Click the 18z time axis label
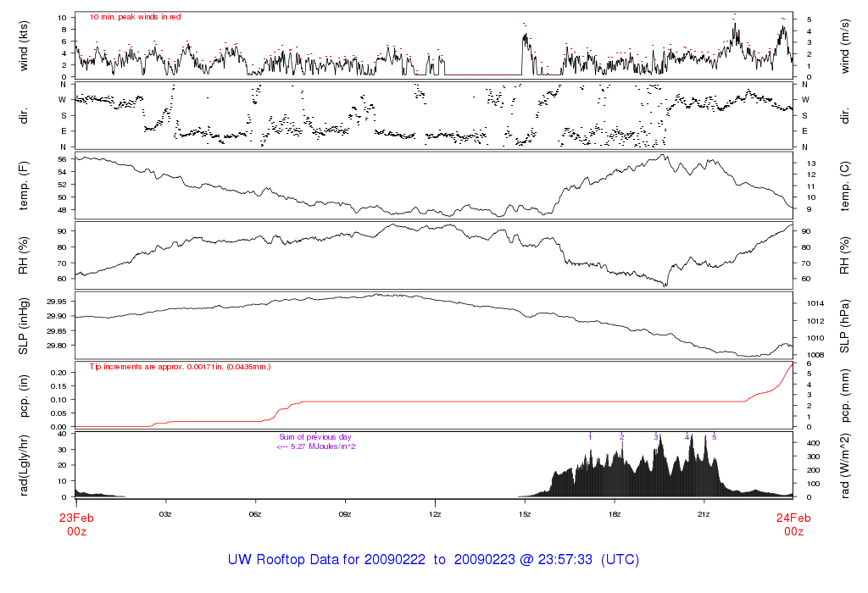The image size is (868, 593). [x=615, y=513]
